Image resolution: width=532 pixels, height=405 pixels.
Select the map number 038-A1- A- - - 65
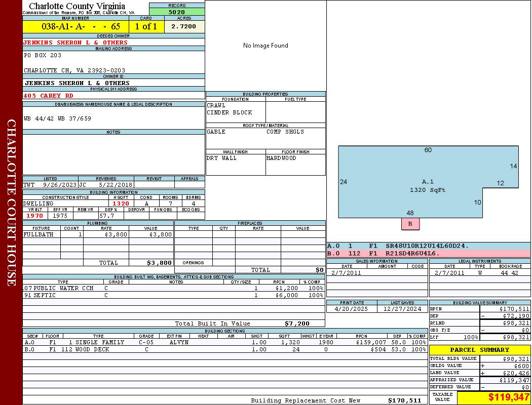[x=75, y=26]
